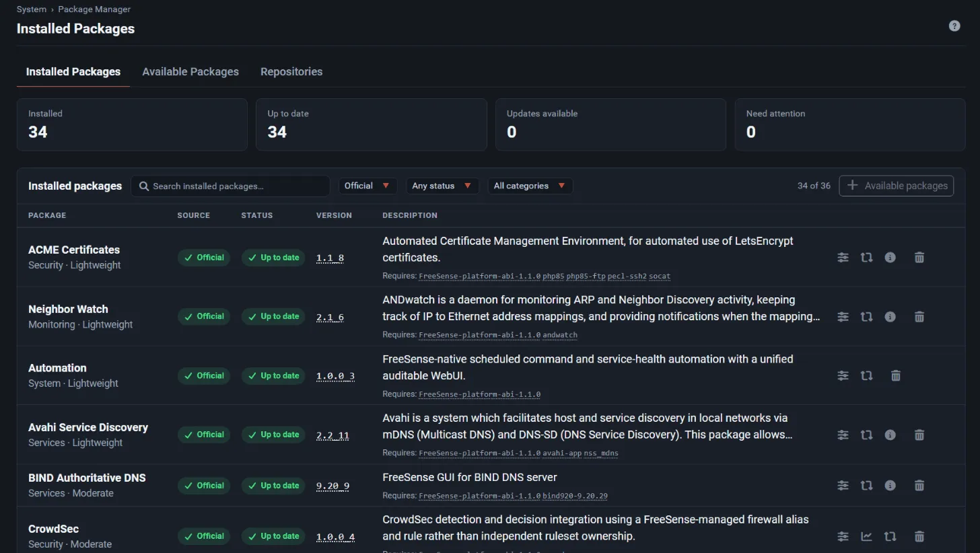Click the VERSION column header
The width and height of the screenshot is (980, 553).
334,215
